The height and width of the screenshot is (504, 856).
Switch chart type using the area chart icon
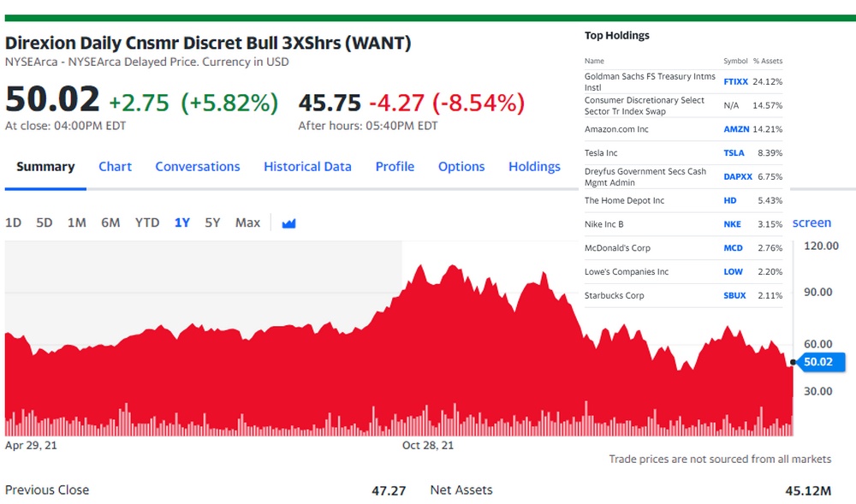[288, 223]
